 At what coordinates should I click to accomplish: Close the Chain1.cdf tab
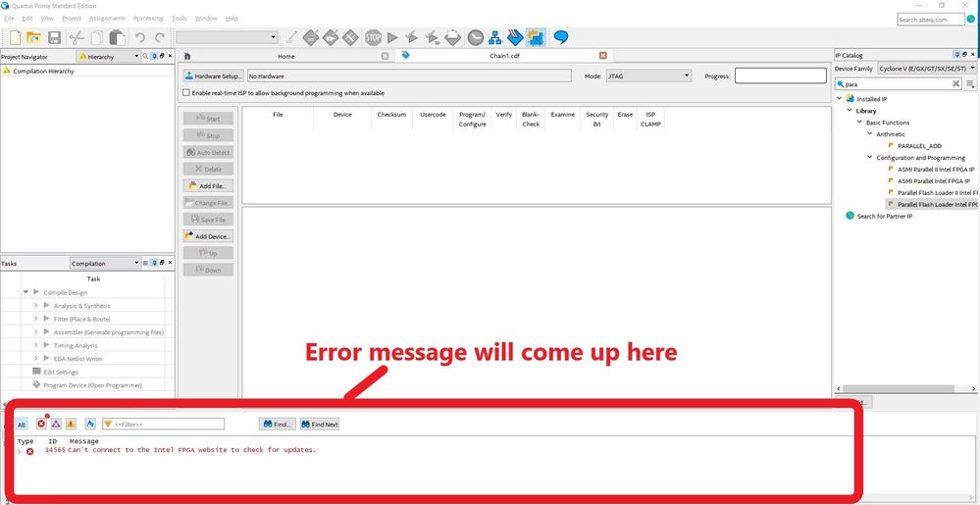click(x=602, y=56)
